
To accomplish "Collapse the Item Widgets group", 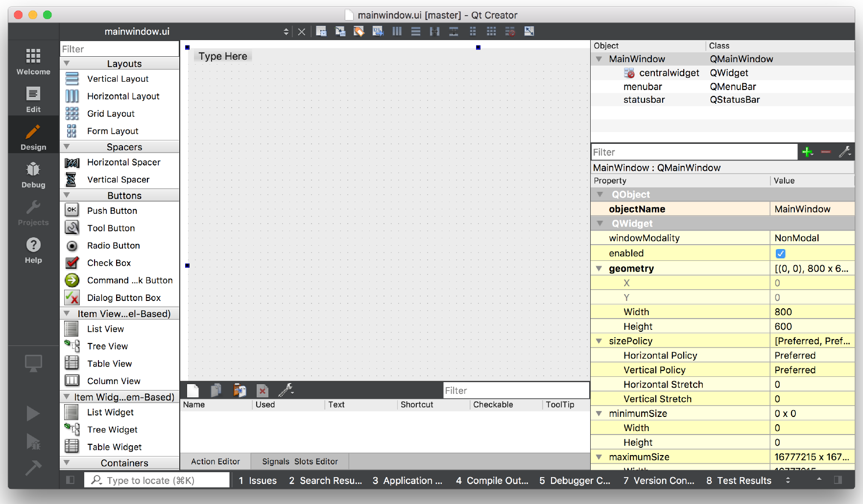I will (67, 396).
